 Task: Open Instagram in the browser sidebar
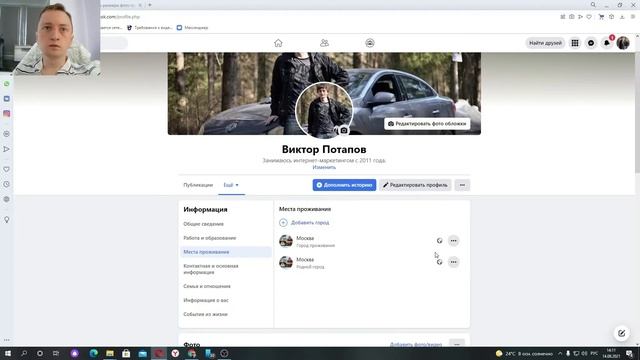tap(7, 113)
